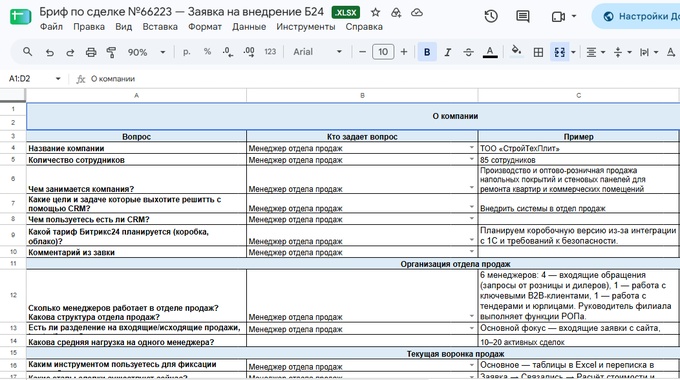Open the search magnifier in the toolbar

pos(27,52)
